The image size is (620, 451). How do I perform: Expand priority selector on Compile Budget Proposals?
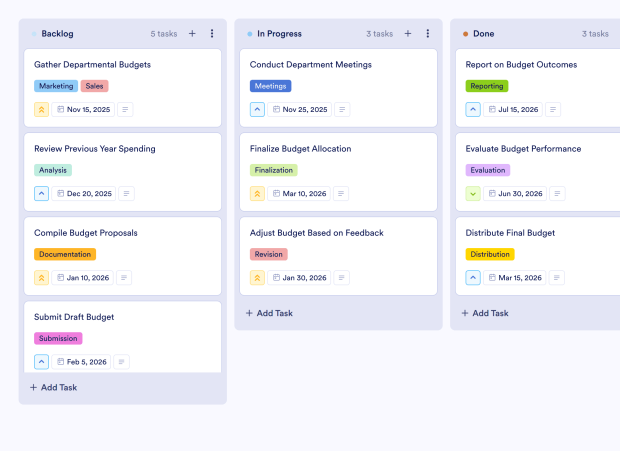pyautogui.click(x=42, y=278)
